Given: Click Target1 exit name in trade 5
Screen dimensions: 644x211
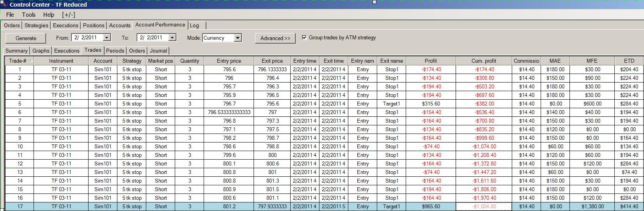Looking at the screenshot, I should click(x=392, y=104).
